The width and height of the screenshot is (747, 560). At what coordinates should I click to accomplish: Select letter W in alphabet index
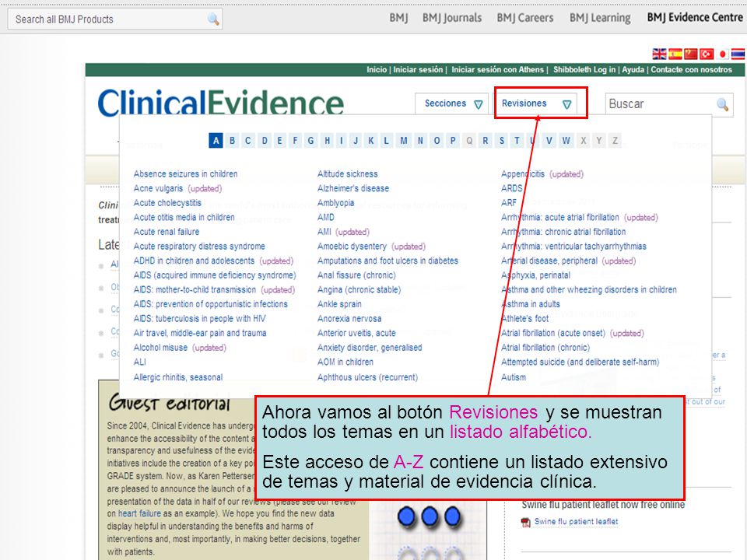[566, 141]
